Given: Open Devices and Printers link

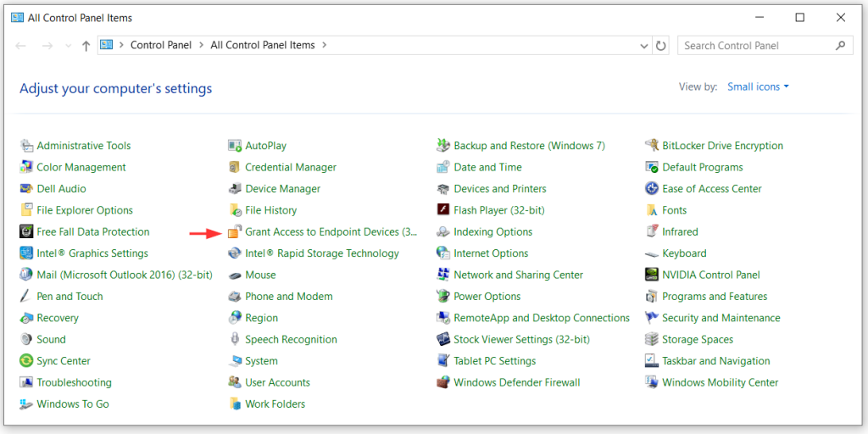Looking at the screenshot, I should (500, 189).
